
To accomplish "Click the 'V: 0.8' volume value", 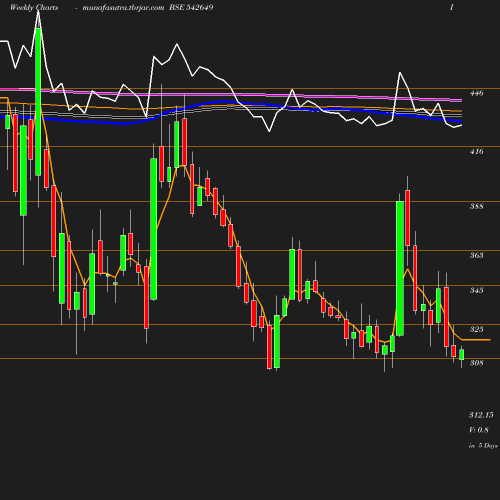I will pos(479,430).
